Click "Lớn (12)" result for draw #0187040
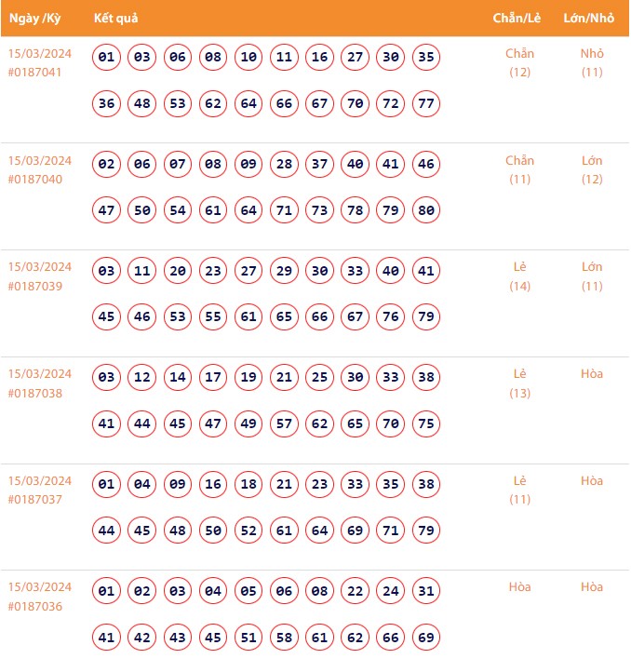The height and width of the screenshot is (672, 631). click(592, 169)
